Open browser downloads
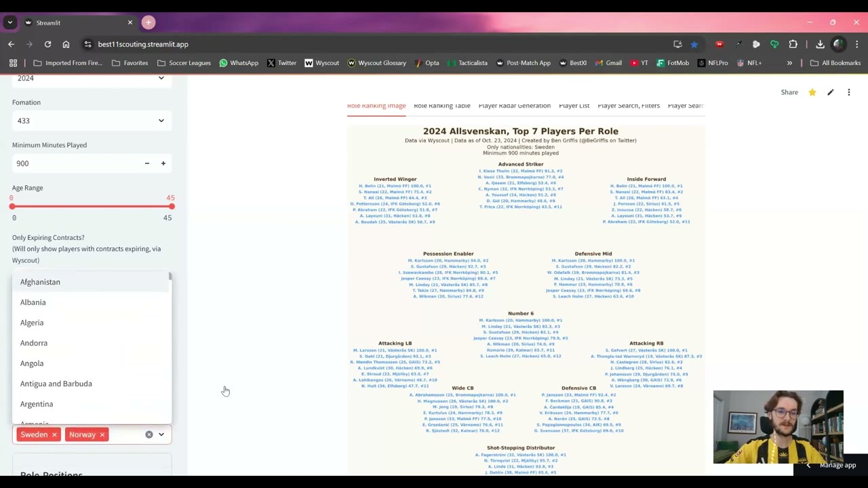 (820, 44)
